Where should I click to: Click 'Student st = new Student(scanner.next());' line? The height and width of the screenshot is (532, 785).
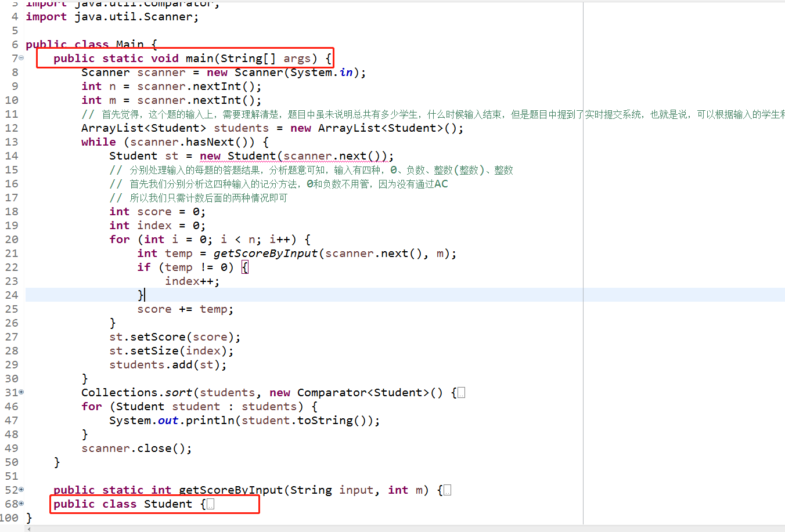click(x=251, y=156)
